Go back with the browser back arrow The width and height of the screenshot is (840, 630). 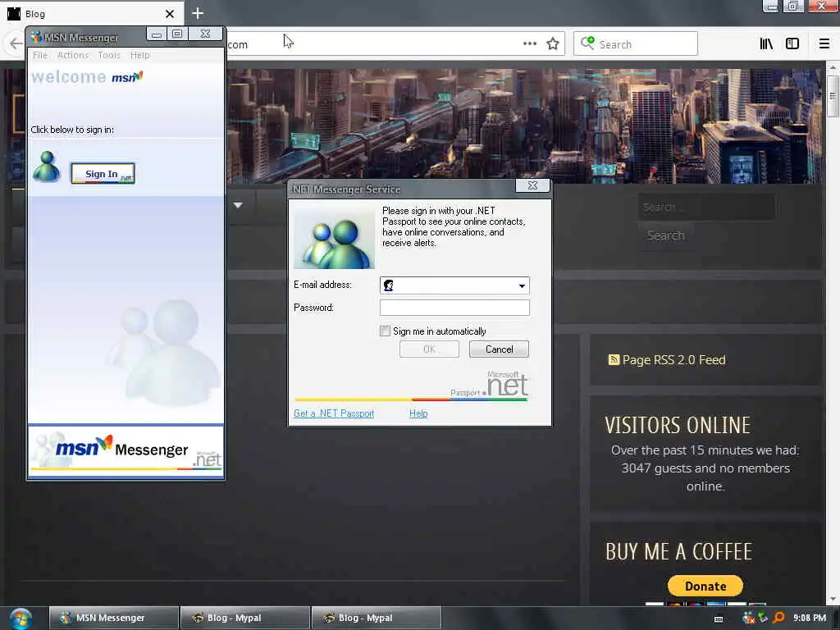(16, 44)
